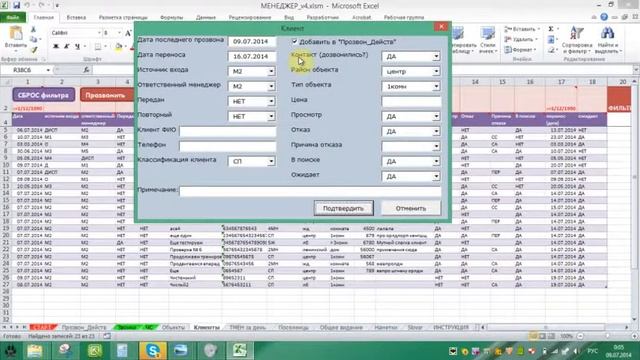Image resolution: width=640 pixels, height=360 pixels.
Task: Toggle the Добавить в "Прозвон_Действ" checkbox
Action: [295, 42]
